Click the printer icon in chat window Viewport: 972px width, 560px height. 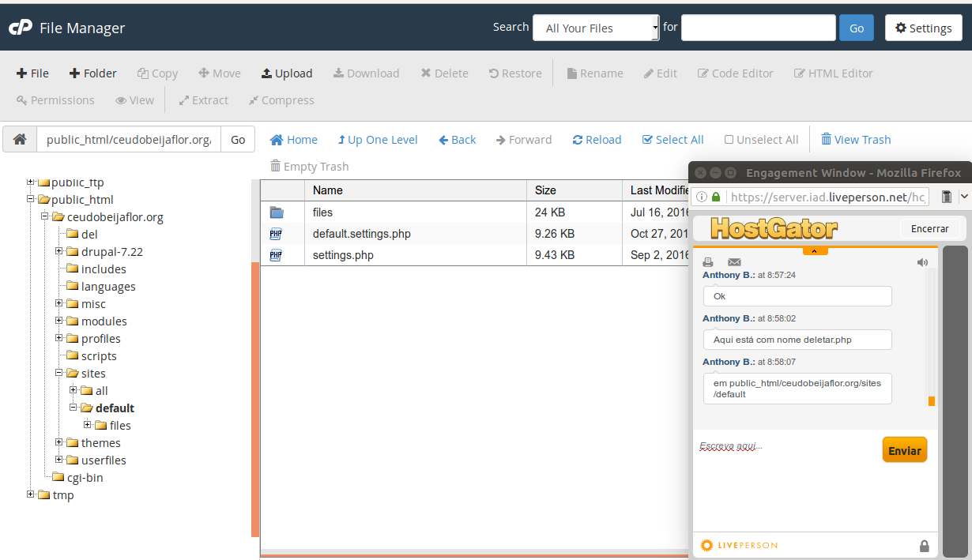tap(708, 262)
